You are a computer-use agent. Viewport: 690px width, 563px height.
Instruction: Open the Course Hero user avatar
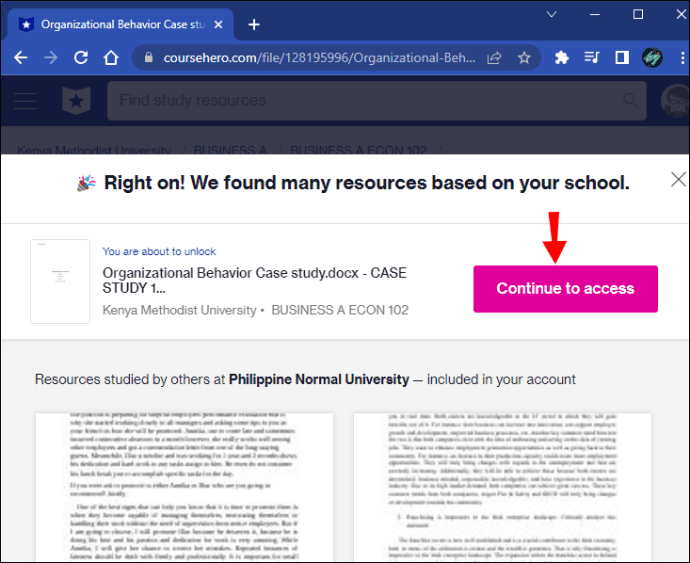[x=675, y=100]
